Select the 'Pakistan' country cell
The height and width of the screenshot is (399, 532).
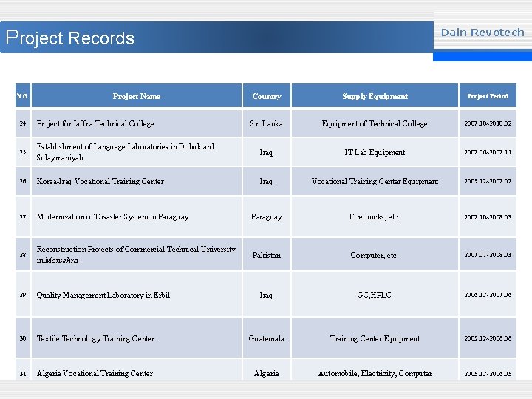click(267, 254)
